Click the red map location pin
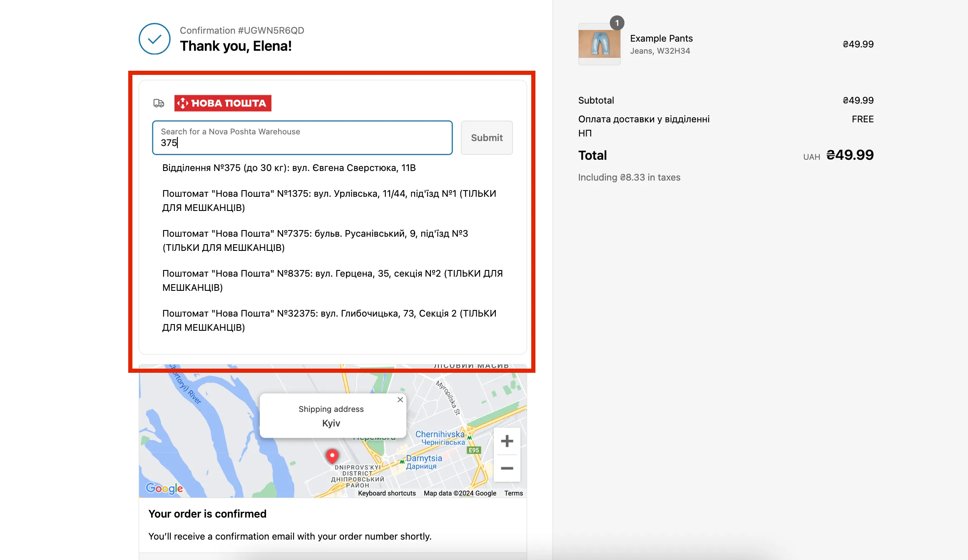The image size is (968, 560). pyautogui.click(x=332, y=456)
